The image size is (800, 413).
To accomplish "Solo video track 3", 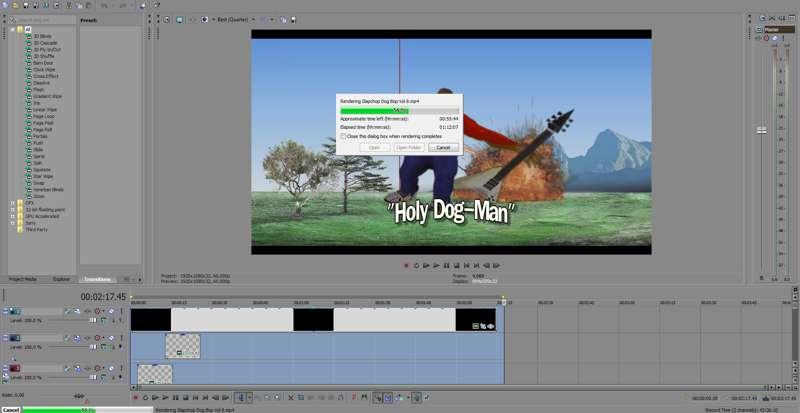I will tap(121, 368).
